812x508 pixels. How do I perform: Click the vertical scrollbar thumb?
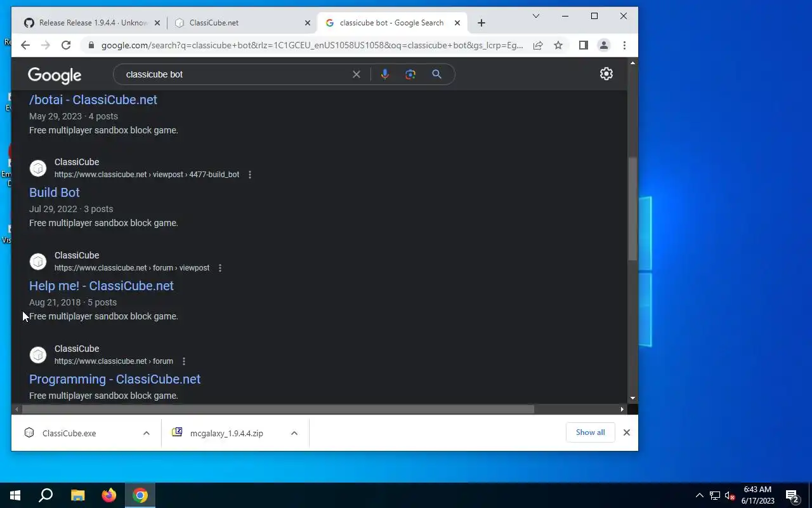click(x=632, y=210)
